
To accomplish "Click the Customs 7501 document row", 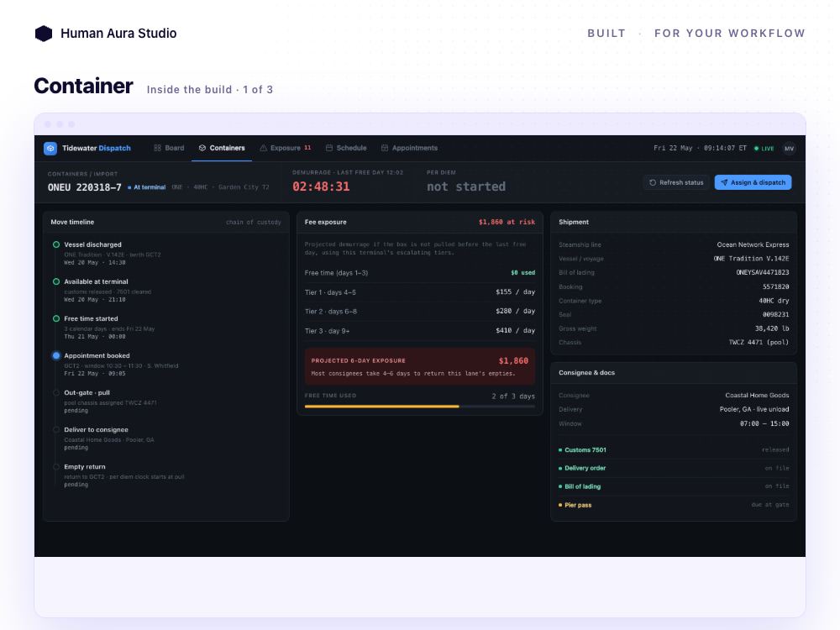I will [x=674, y=450].
